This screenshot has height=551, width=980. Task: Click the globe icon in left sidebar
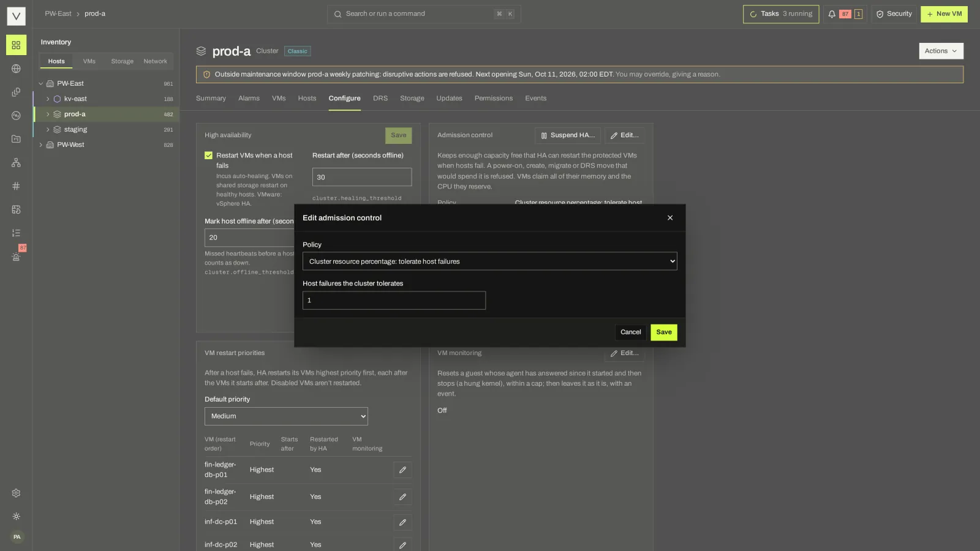16,69
